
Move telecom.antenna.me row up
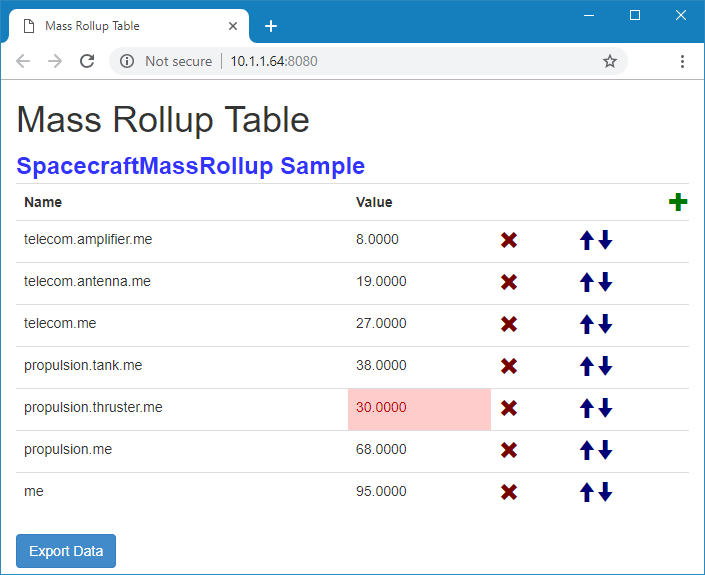[587, 282]
